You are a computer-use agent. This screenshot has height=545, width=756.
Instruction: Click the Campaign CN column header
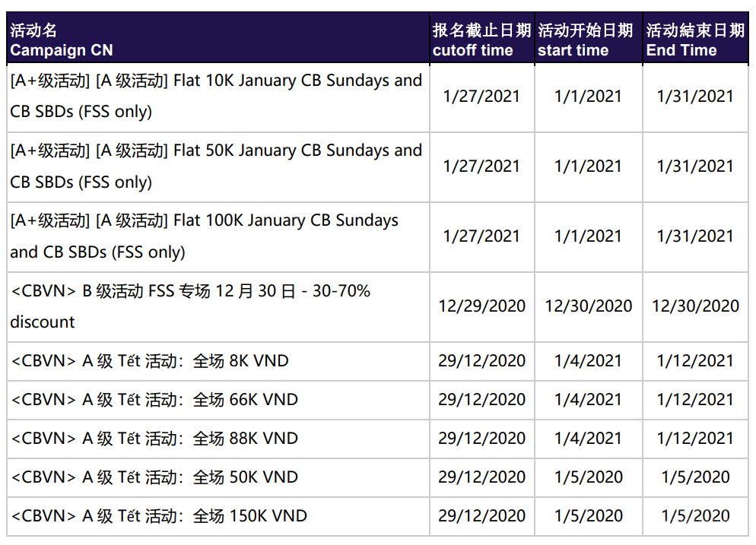(x=61, y=40)
